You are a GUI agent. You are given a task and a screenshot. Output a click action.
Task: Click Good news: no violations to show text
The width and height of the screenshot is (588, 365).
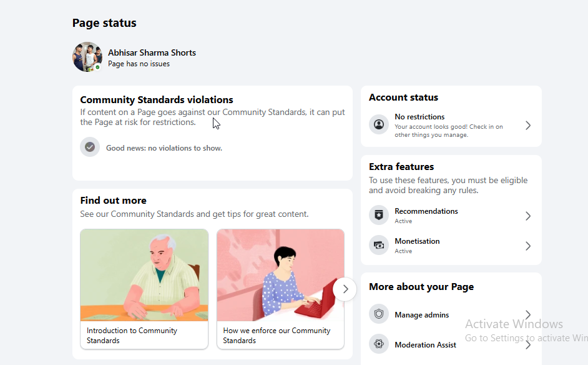[164, 148]
